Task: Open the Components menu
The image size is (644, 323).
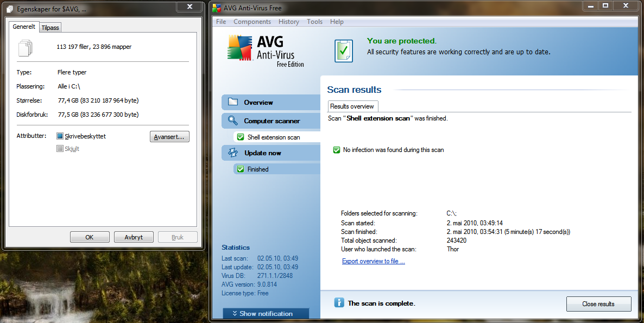Action: coord(252,22)
